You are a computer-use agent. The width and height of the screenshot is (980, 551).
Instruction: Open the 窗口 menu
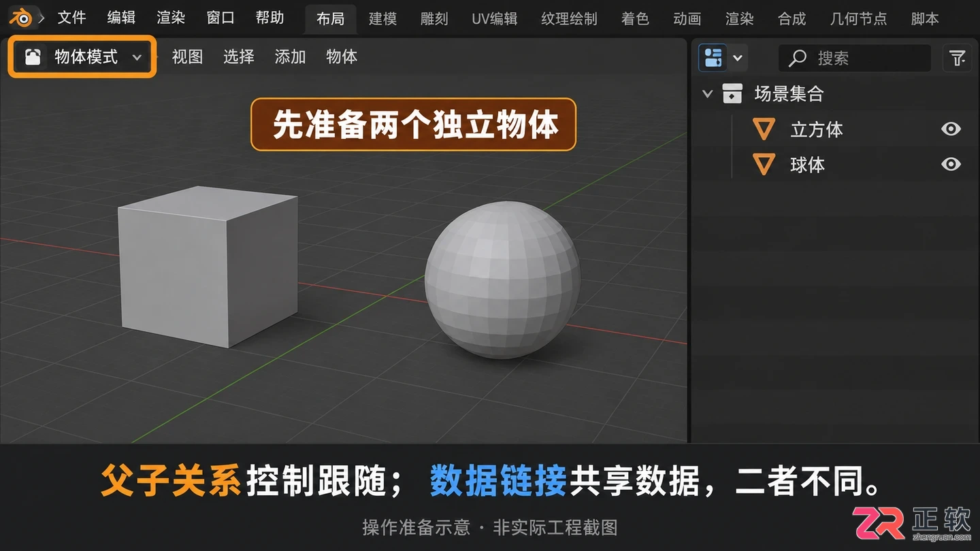[x=220, y=18]
